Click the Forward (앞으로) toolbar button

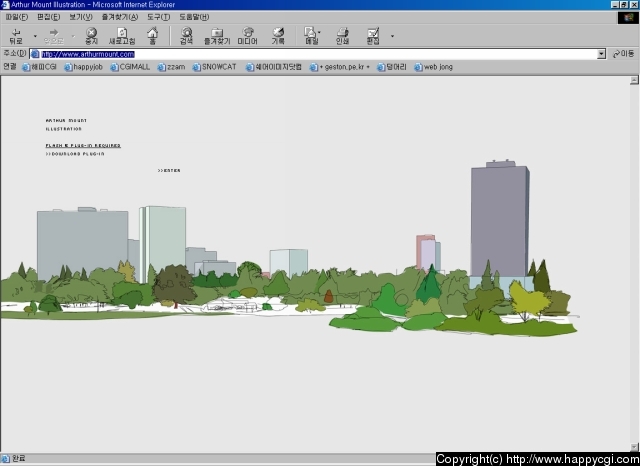coord(54,36)
